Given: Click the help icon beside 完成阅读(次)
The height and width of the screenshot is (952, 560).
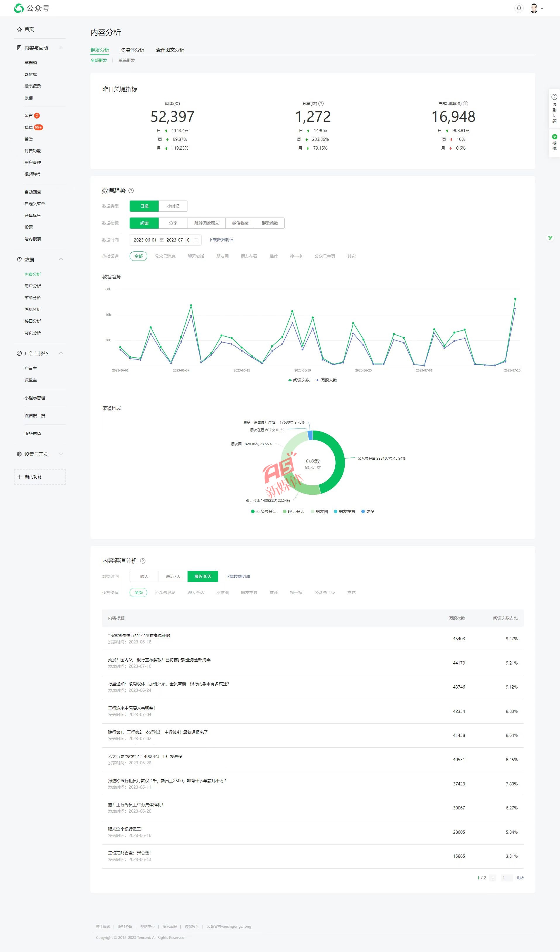Looking at the screenshot, I should [465, 104].
